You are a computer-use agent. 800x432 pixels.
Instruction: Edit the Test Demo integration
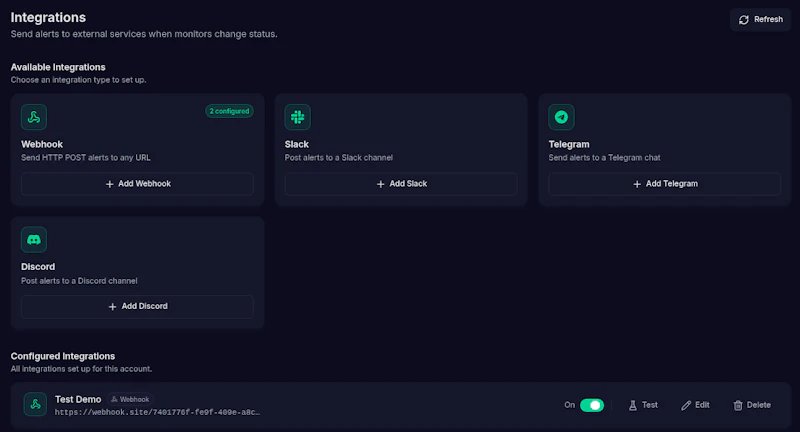click(695, 405)
